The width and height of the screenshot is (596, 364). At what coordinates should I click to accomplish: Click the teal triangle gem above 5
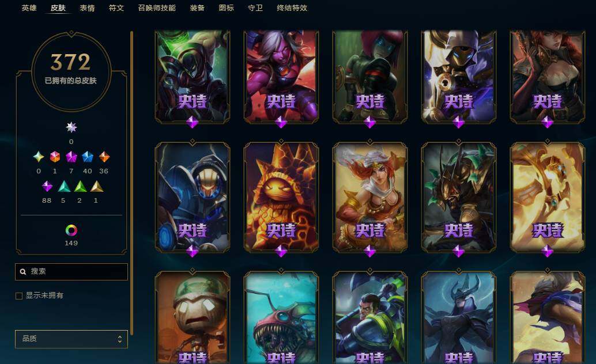coord(64,187)
